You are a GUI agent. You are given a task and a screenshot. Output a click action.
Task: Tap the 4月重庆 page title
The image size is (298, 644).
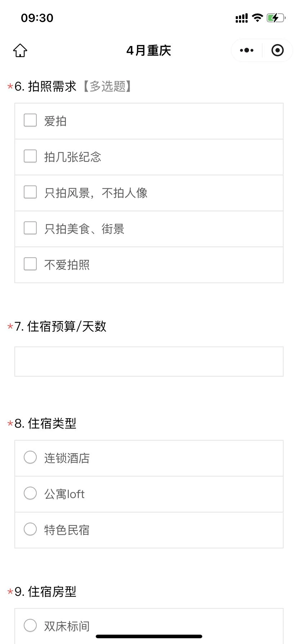(x=149, y=51)
